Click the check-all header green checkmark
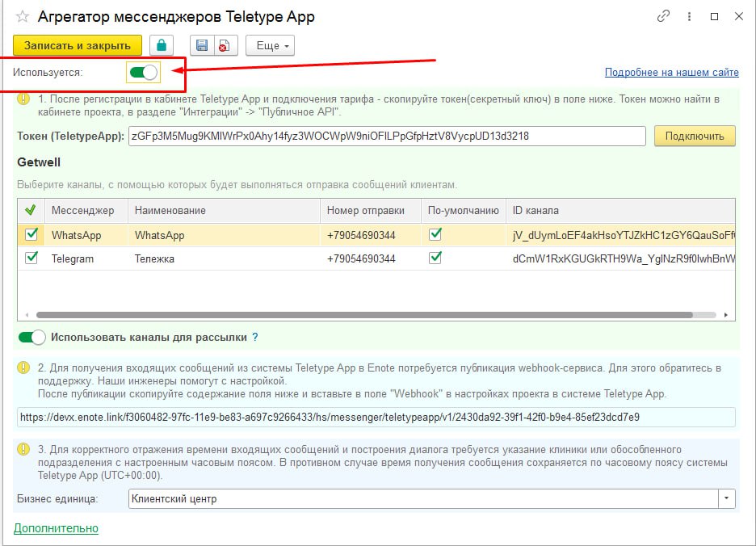The image size is (756, 546). point(31,210)
